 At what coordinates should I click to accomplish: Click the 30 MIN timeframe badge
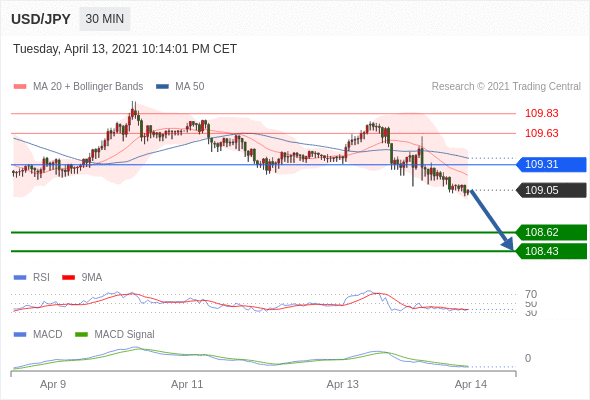pos(105,19)
